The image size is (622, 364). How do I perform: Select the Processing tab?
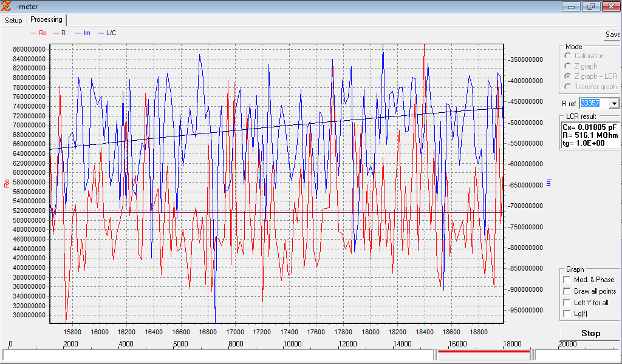pyautogui.click(x=46, y=19)
